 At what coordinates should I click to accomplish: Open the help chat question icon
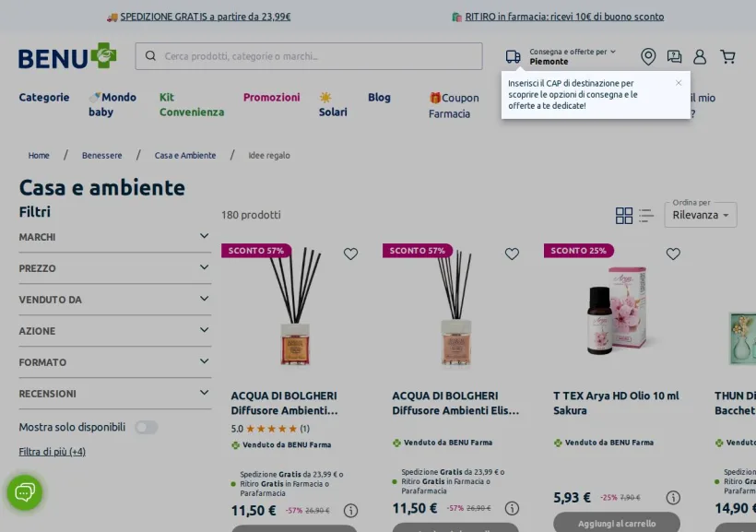(674, 56)
